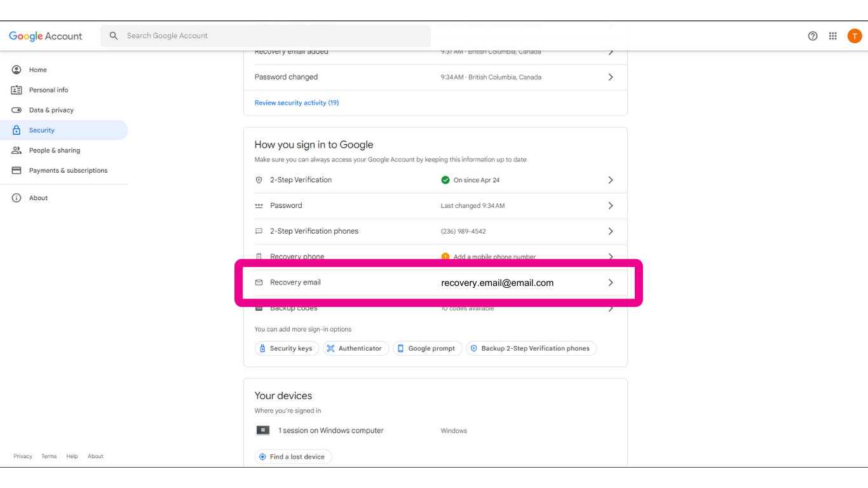
Task: Click the Password dots icon
Action: point(259,206)
